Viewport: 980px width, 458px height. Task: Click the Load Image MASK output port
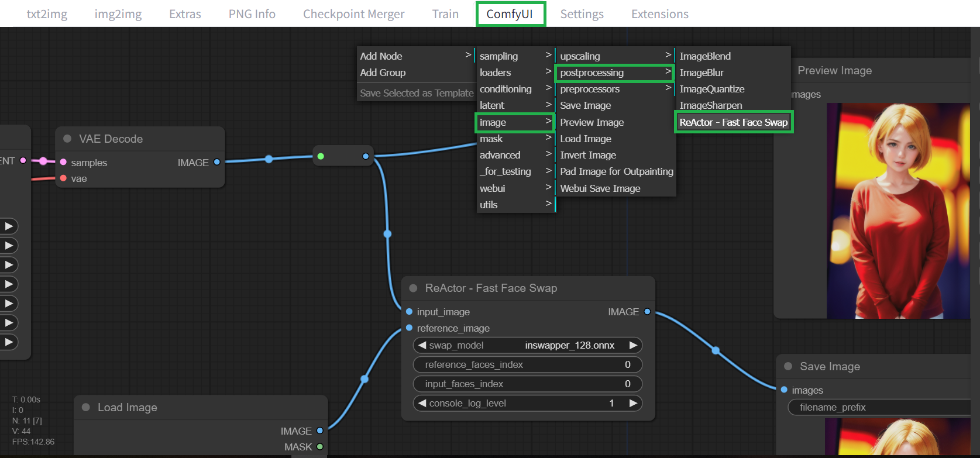(x=320, y=447)
